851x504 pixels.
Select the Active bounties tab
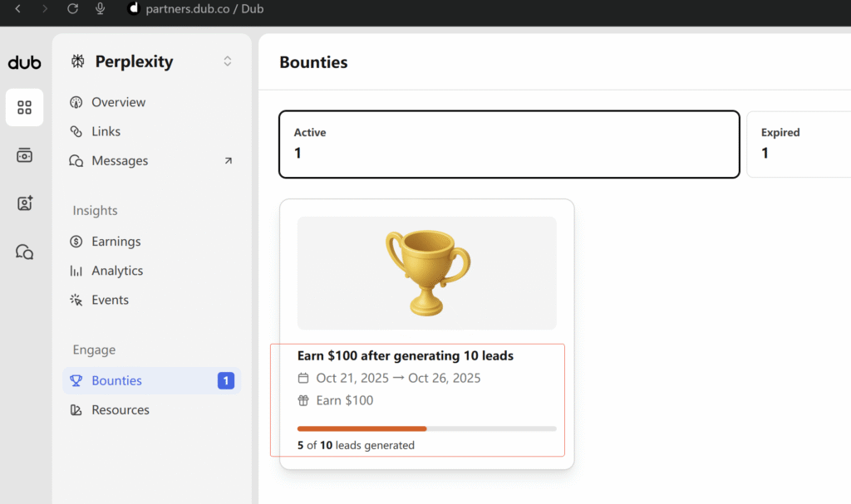coord(509,144)
